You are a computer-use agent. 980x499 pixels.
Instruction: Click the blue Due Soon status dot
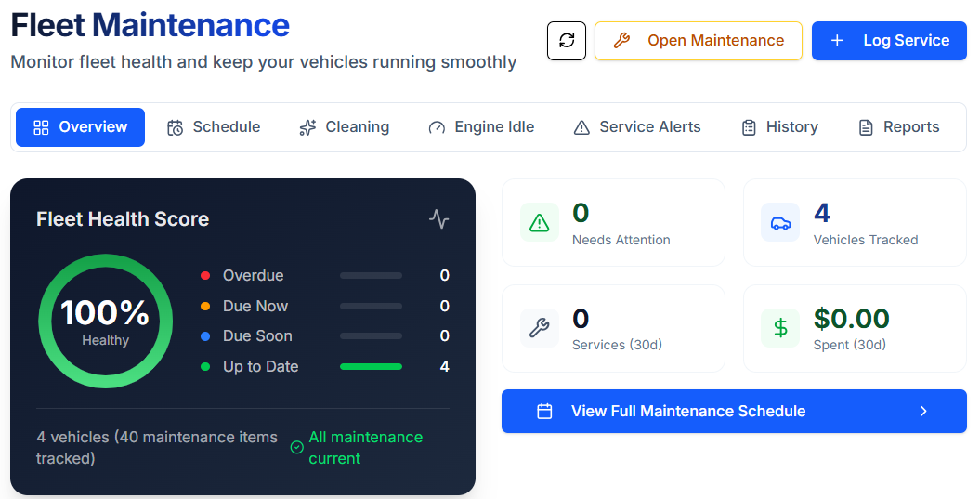point(205,335)
